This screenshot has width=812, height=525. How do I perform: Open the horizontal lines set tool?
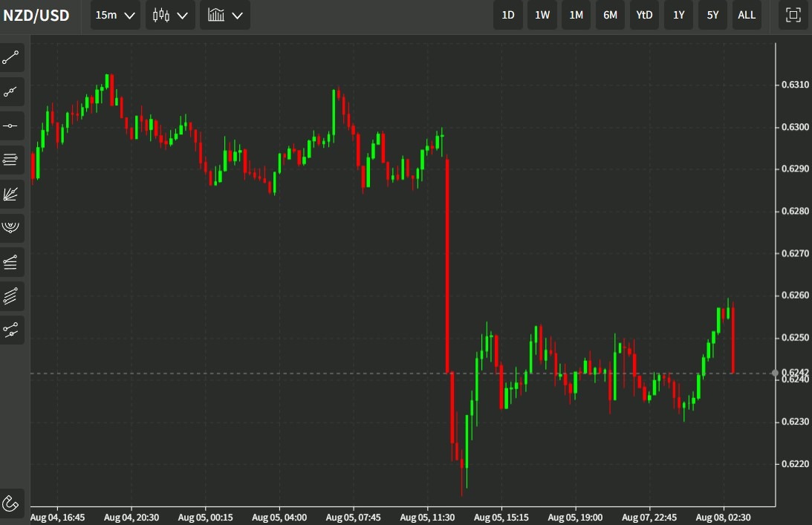[x=11, y=160]
